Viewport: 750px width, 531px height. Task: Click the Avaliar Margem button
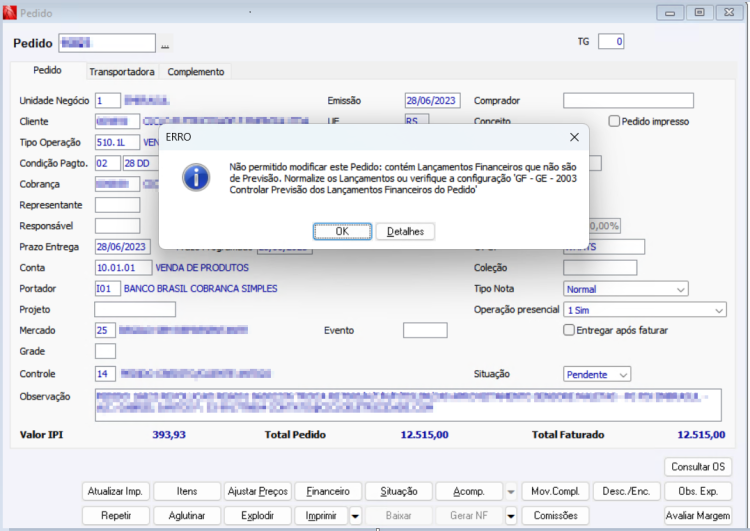point(698,516)
